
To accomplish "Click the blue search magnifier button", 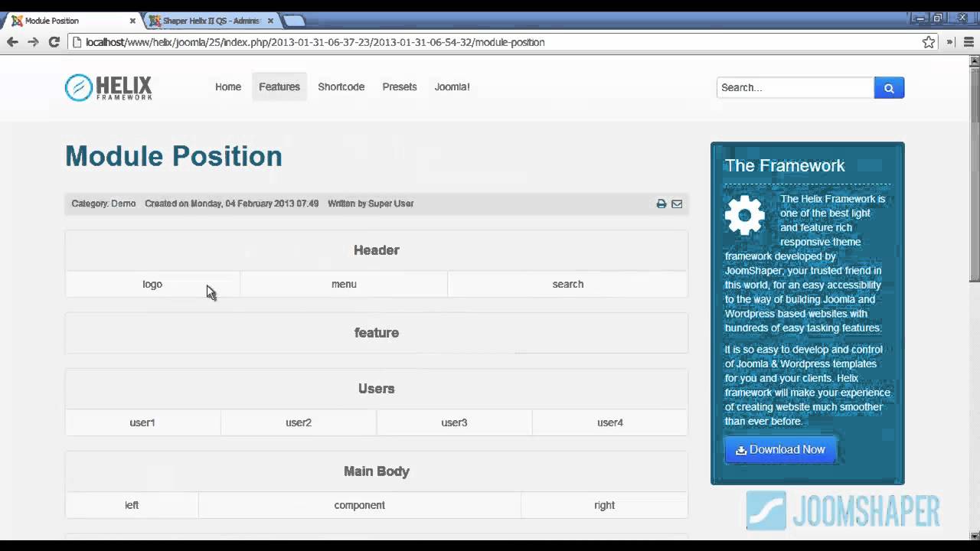I will point(889,88).
